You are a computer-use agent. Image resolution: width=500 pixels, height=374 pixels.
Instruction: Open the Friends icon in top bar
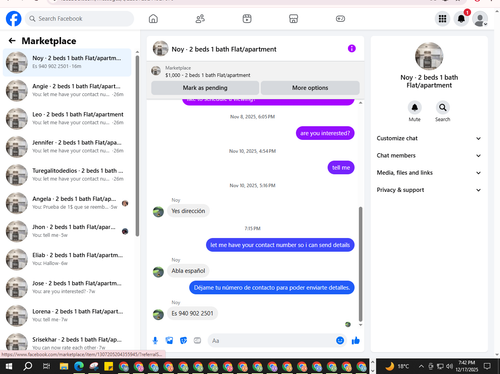(x=200, y=19)
